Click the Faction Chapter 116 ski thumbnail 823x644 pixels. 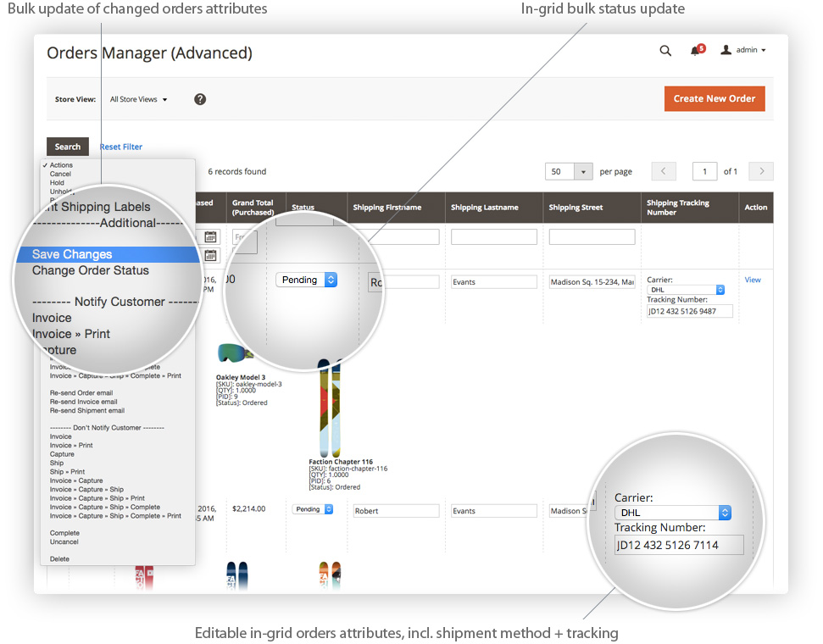(x=329, y=408)
